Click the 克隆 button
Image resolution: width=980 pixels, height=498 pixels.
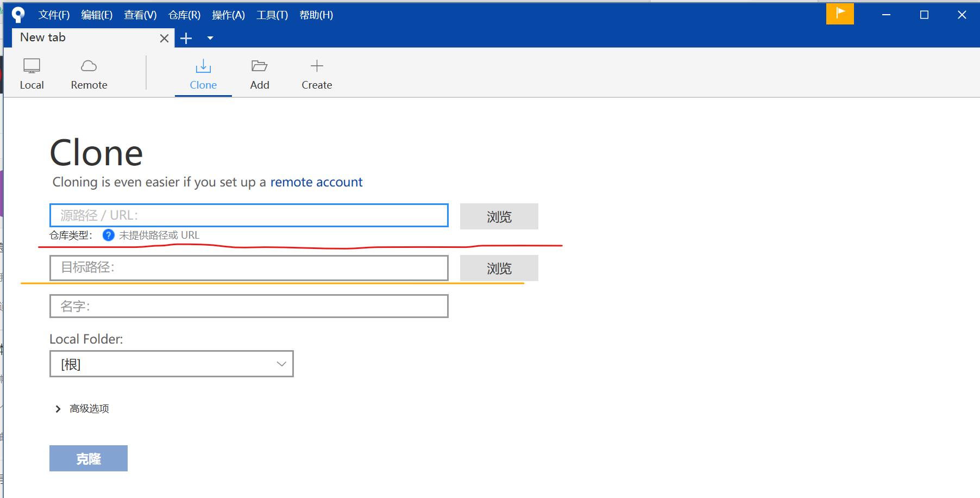[x=88, y=458]
